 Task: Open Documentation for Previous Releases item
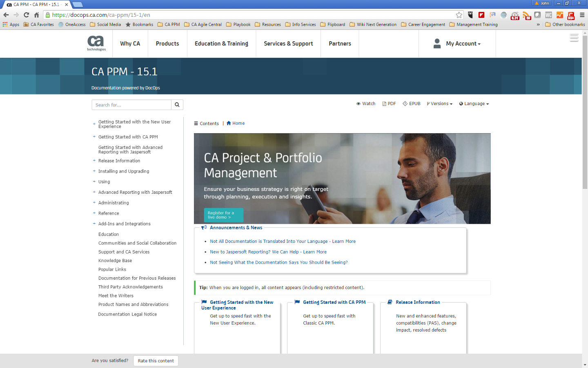pos(137,278)
